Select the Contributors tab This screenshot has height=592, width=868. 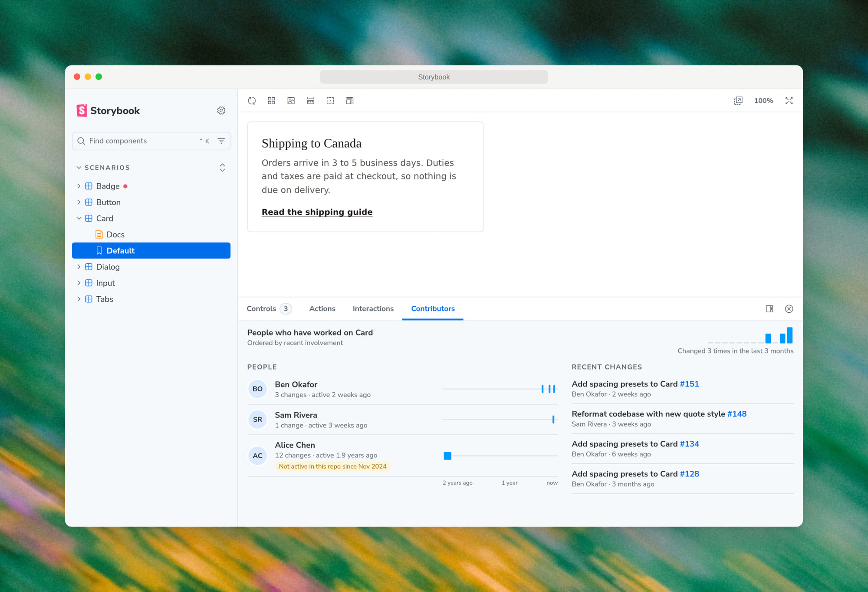tap(433, 309)
